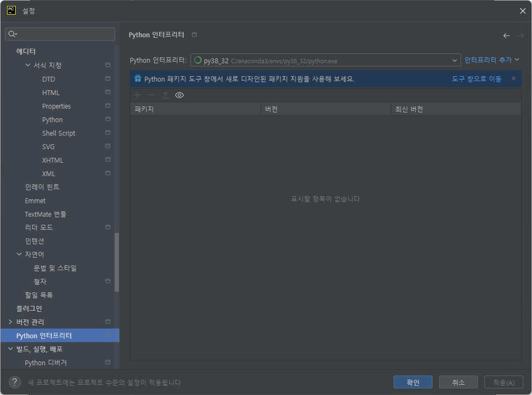The width and height of the screenshot is (532, 395).
Task: Click the project-level icon on the XML row
Action: [108, 173]
